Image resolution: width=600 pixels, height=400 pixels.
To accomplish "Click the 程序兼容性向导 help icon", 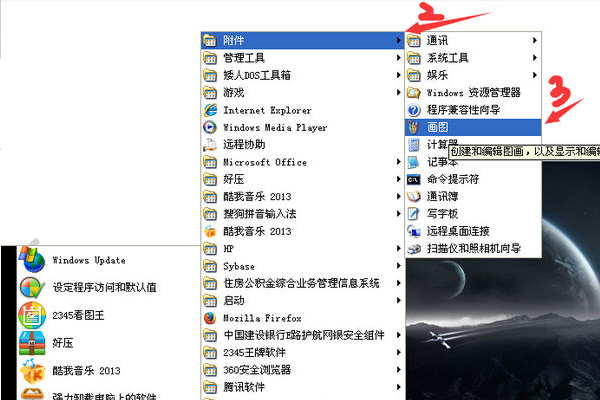I will [x=413, y=110].
